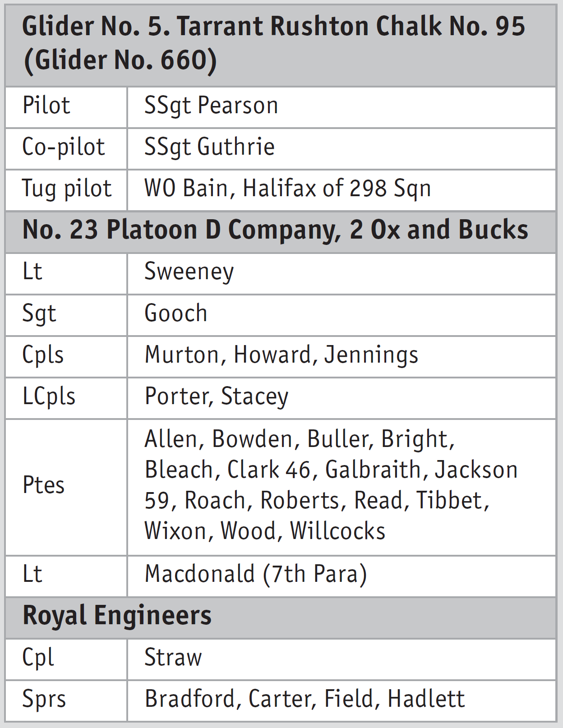Select the Murton, Howard, Jennings cell

point(281,355)
